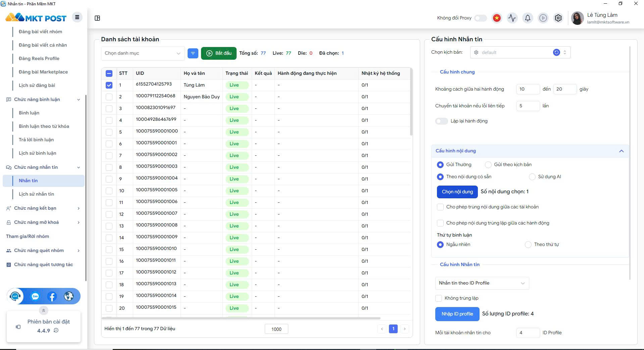Click the green Bắt đầu button

219,53
